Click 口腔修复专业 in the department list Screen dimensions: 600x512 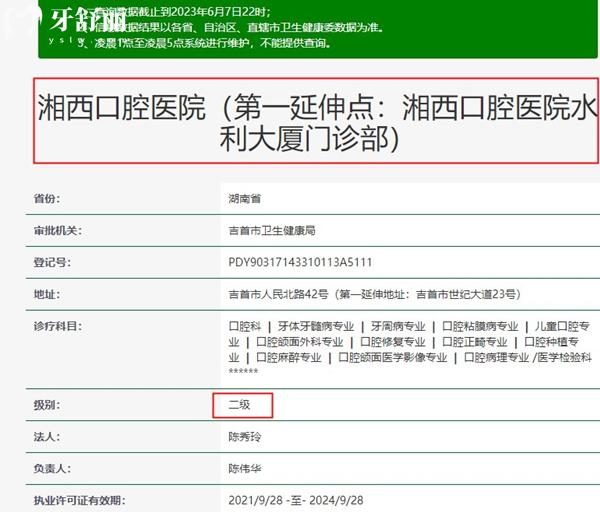point(393,342)
